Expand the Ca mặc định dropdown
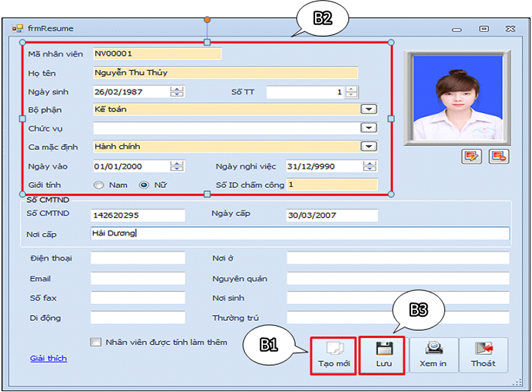The image size is (532, 392). coord(369,146)
